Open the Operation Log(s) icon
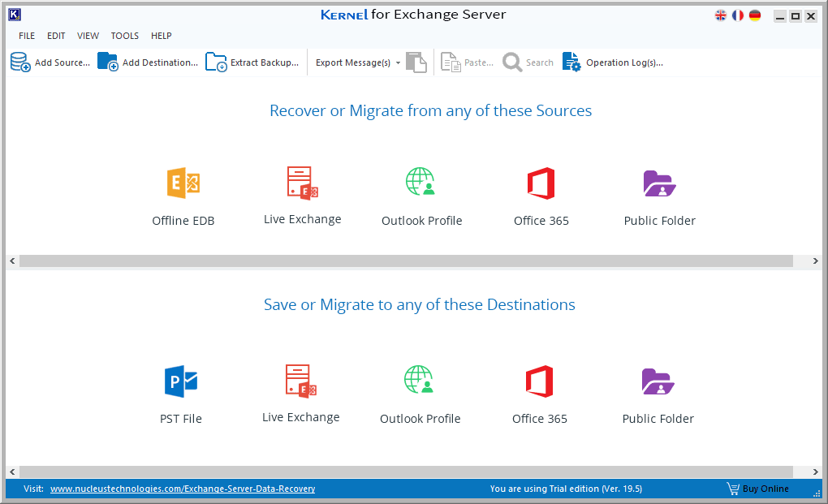This screenshot has height=504, width=828. 571,62
